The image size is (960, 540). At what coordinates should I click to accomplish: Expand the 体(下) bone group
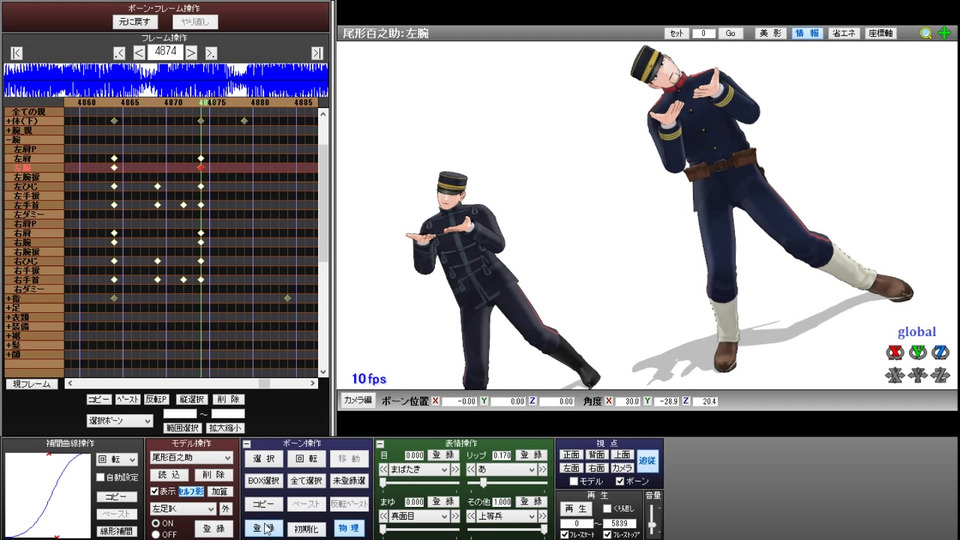[x=9, y=121]
